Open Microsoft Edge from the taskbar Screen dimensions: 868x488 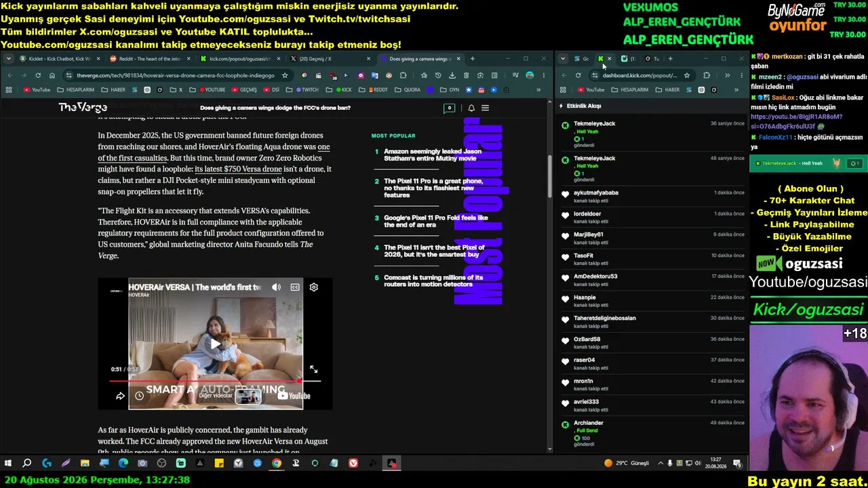[123, 464]
